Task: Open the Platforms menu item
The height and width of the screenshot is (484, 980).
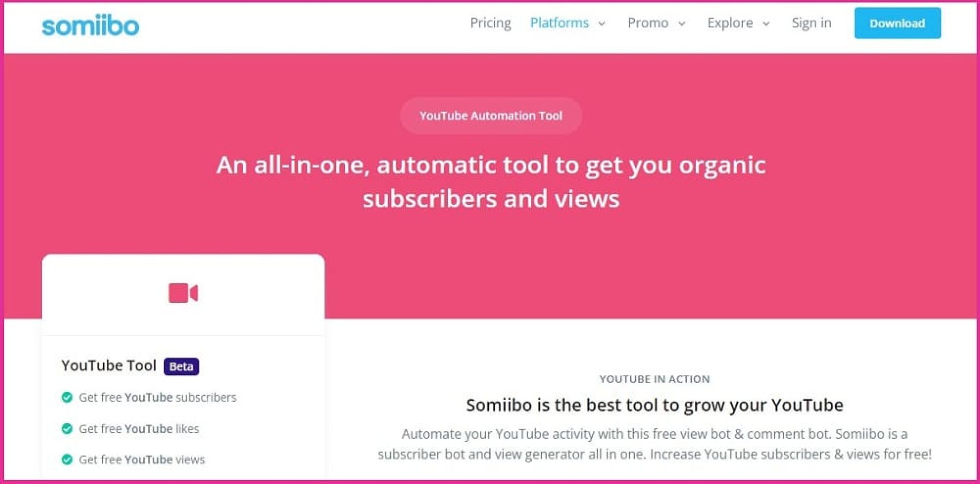Action: pos(559,23)
